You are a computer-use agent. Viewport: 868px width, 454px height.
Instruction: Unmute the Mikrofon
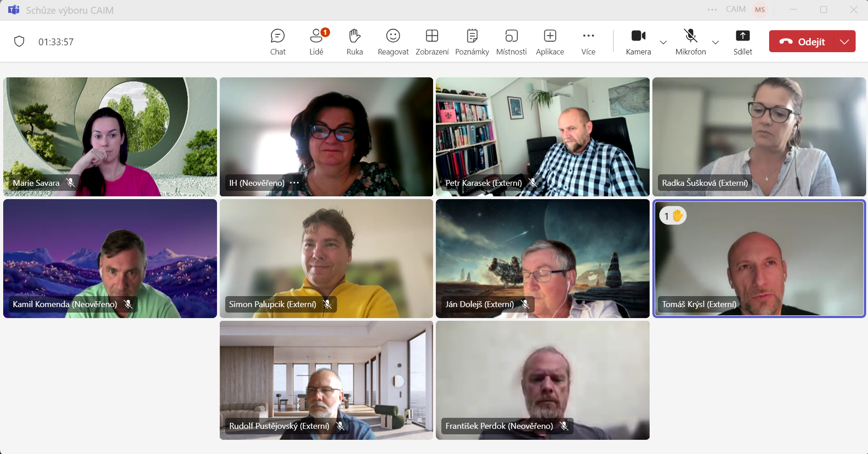690,42
